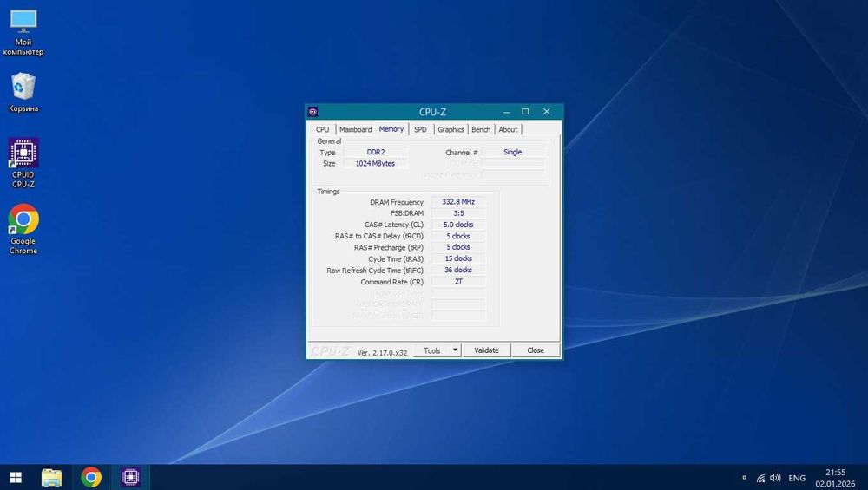This screenshot has height=490, width=868.
Task: Open the Windows Start menu
Action: 16,477
